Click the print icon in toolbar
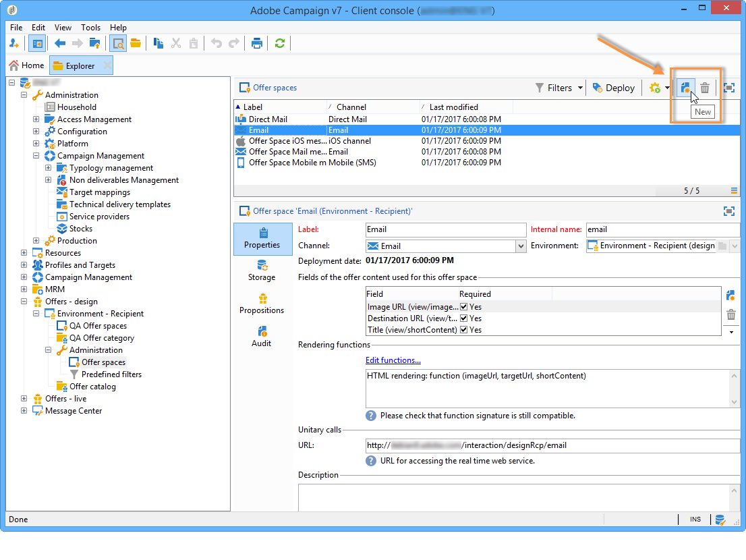Image resolution: width=746 pixels, height=560 pixels. 257,44
